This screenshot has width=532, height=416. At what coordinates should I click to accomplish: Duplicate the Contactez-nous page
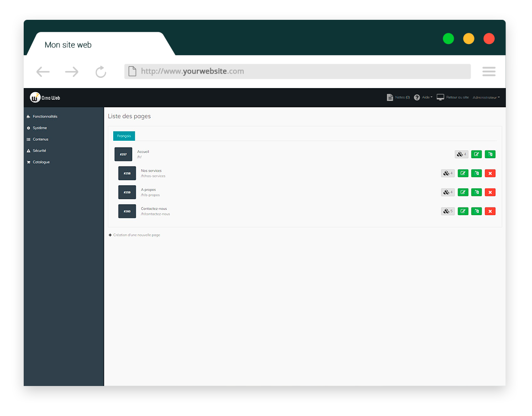click(476, 211)
